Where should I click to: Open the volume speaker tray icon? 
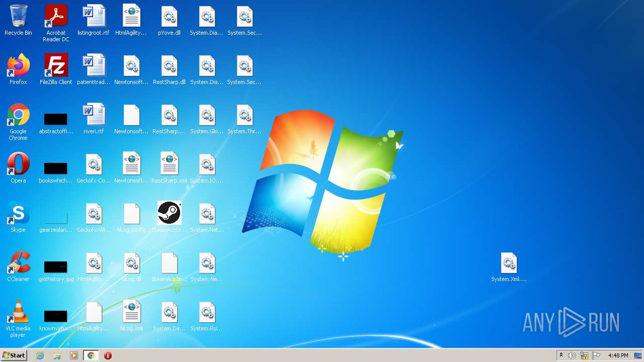(x=572, y=355)
